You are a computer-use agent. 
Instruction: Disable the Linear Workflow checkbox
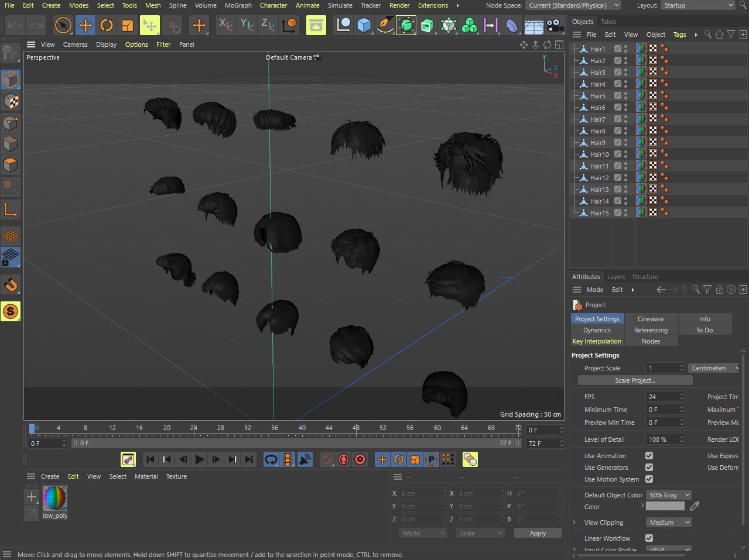[649, 538]
